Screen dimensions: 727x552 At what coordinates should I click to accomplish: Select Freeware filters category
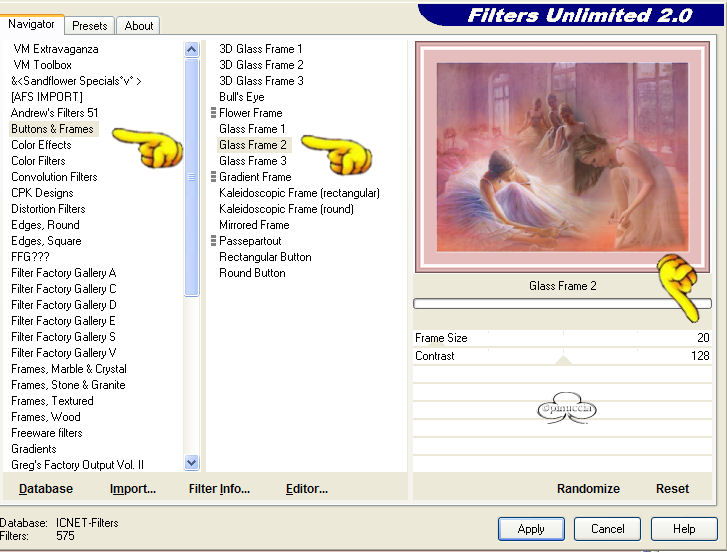(47, 433)
